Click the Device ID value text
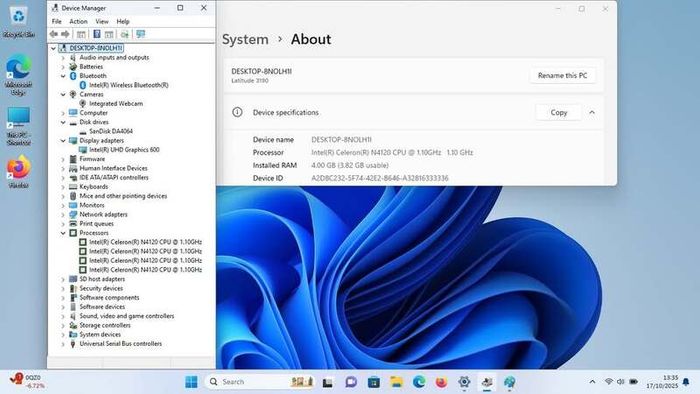Viewport: 700px width, 394px height. point(380,178)
